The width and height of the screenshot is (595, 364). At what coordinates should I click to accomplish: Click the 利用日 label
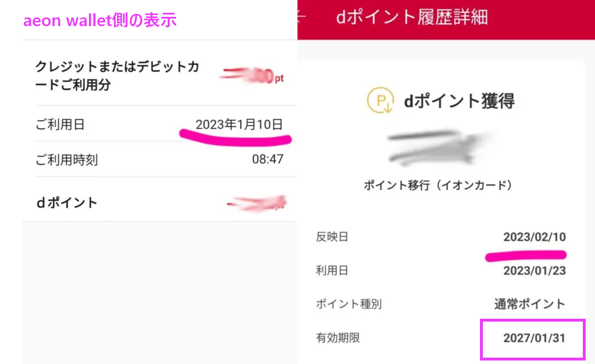point(332,271)
